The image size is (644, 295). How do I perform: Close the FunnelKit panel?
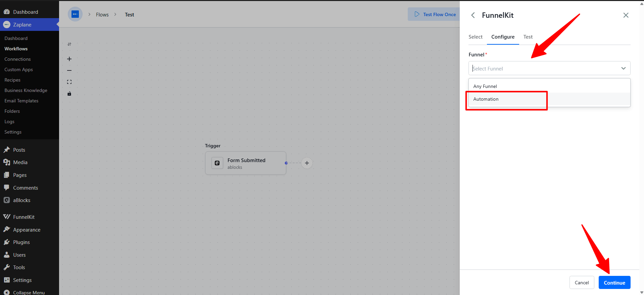[x=626, y=15]
